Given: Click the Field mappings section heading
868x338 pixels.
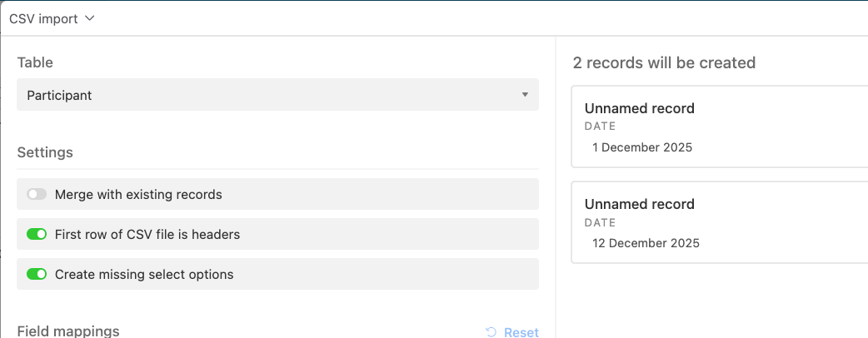Looking at the screenshot, I should [x=68, y=331].
